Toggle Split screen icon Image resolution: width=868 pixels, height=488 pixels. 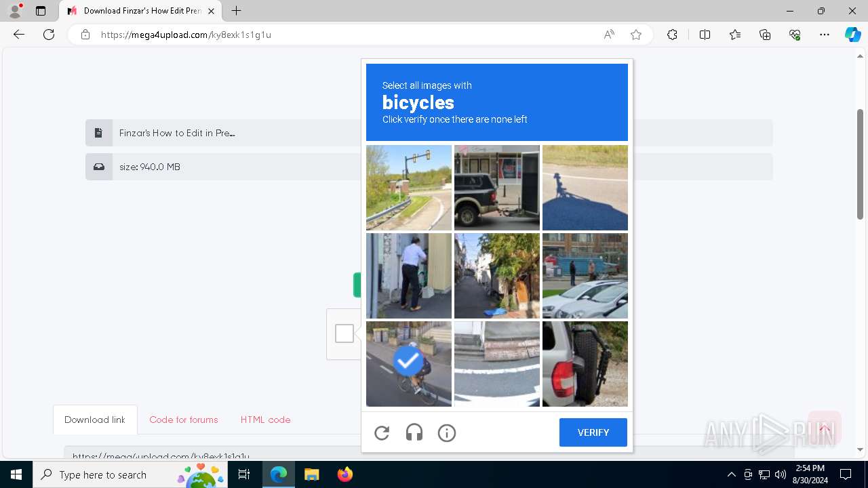[705, 35]
